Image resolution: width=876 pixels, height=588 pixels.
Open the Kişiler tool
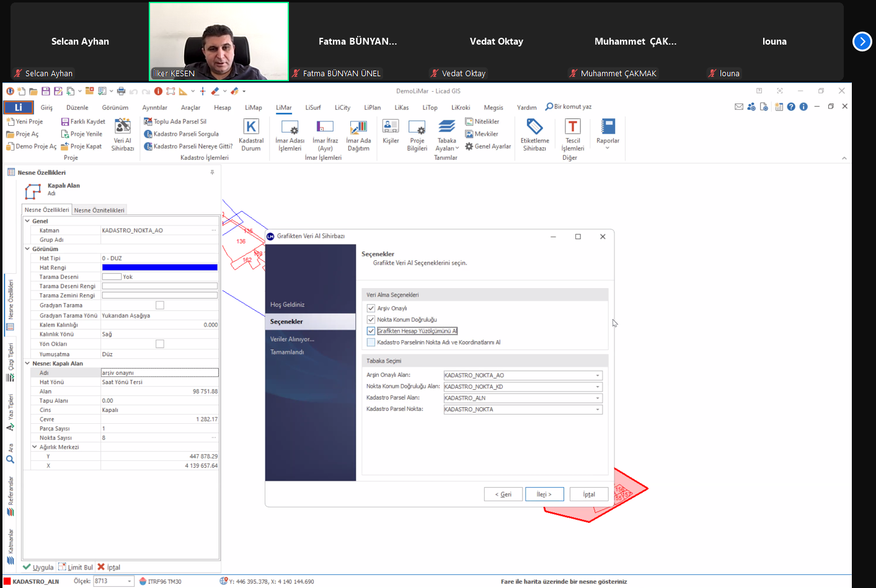coord(391,131)
